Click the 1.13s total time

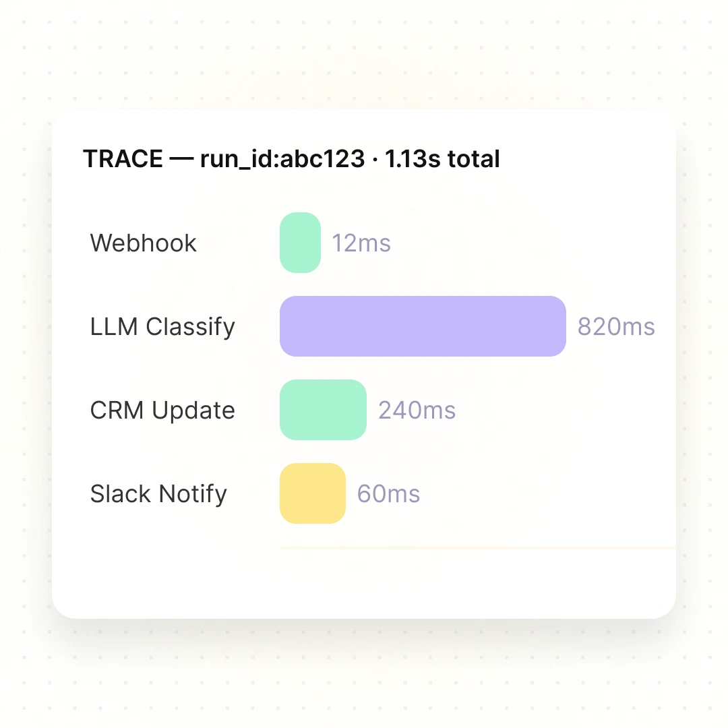coord(442,159)
